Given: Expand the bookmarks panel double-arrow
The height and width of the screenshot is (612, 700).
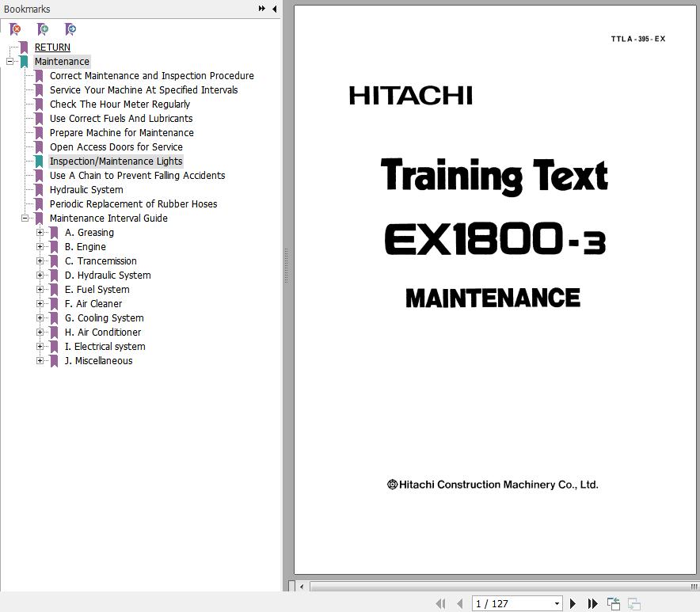Looking at the screenshot, I should pos(261,9).
